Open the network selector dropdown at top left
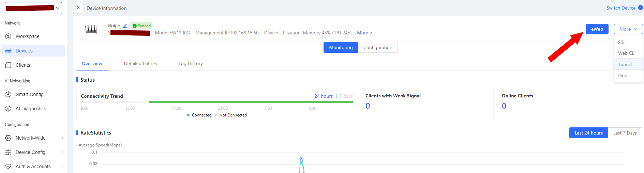 [x=33, y=8]
